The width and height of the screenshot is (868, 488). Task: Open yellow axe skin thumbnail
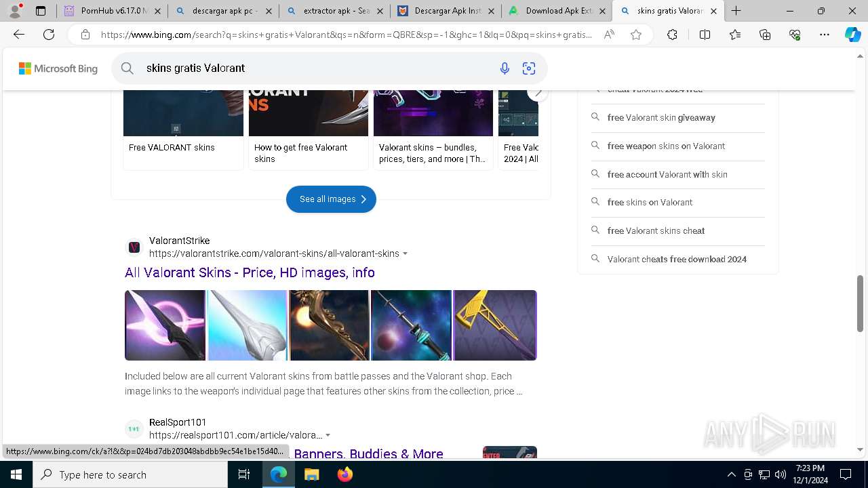click(495, 325)
